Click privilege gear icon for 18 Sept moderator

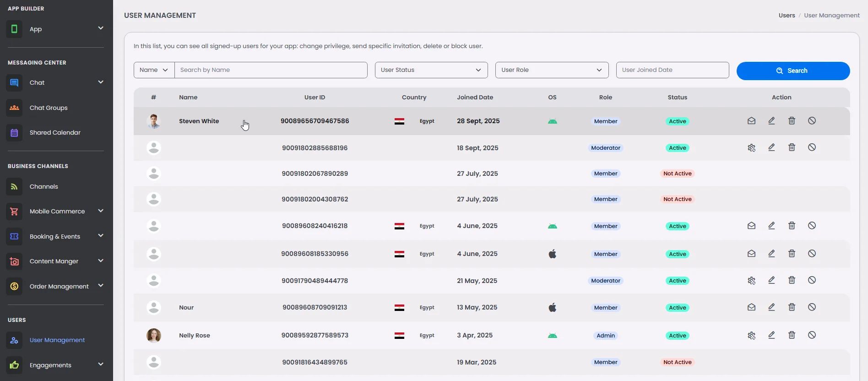[x=751, y=148]
